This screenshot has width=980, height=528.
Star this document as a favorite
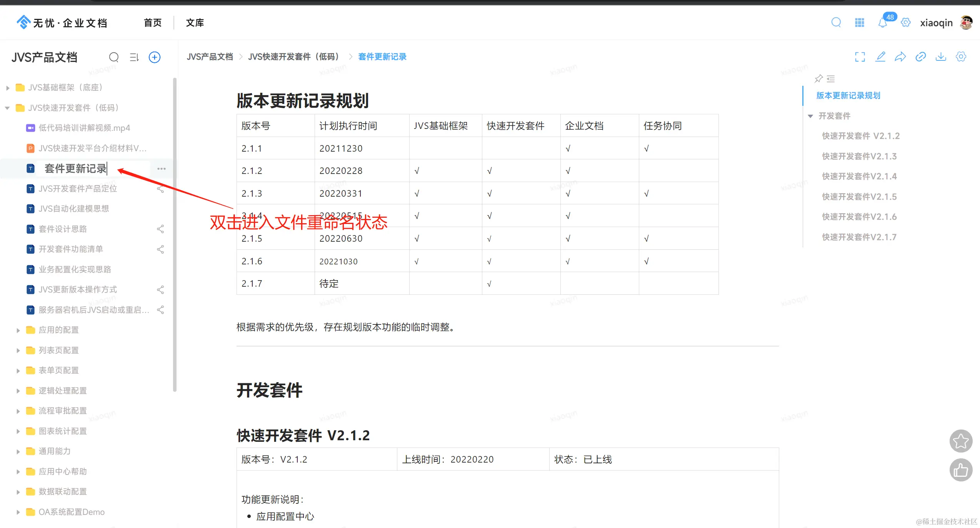coord(961,441)
